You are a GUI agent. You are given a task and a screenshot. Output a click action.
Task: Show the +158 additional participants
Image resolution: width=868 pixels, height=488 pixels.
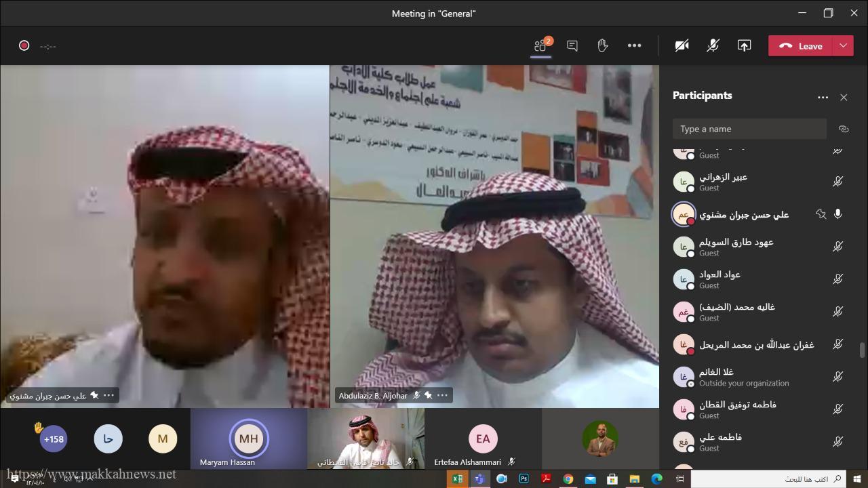54,439
